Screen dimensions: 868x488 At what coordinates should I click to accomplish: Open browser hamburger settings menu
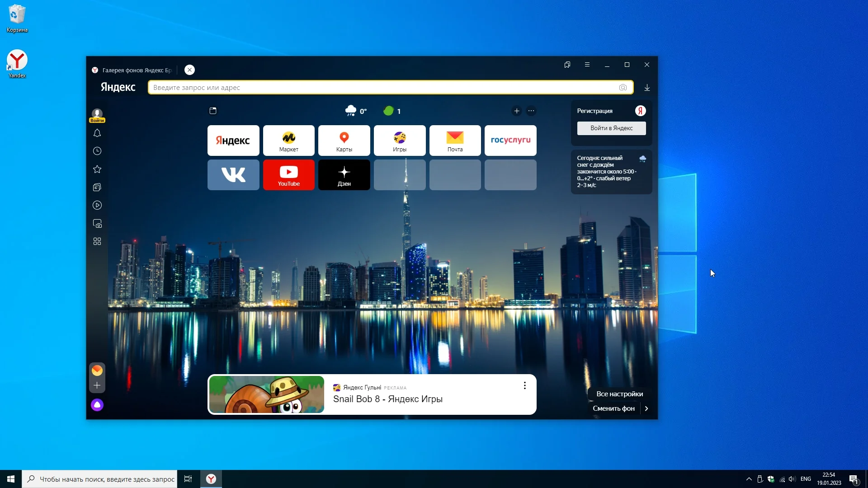(587, 65)
